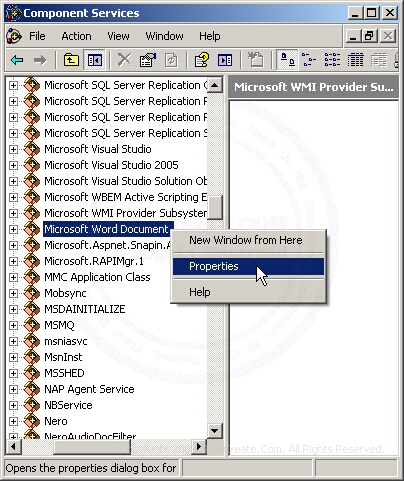This screenshot has height=481, width=404.
Task: Select the MMC Application Class item
Action: pos(97,277)
